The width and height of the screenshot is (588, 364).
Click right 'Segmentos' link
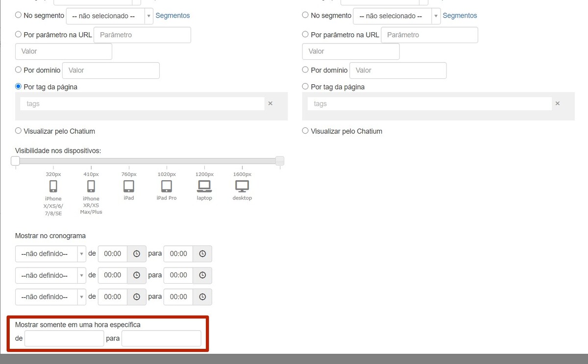coord(460,16)
